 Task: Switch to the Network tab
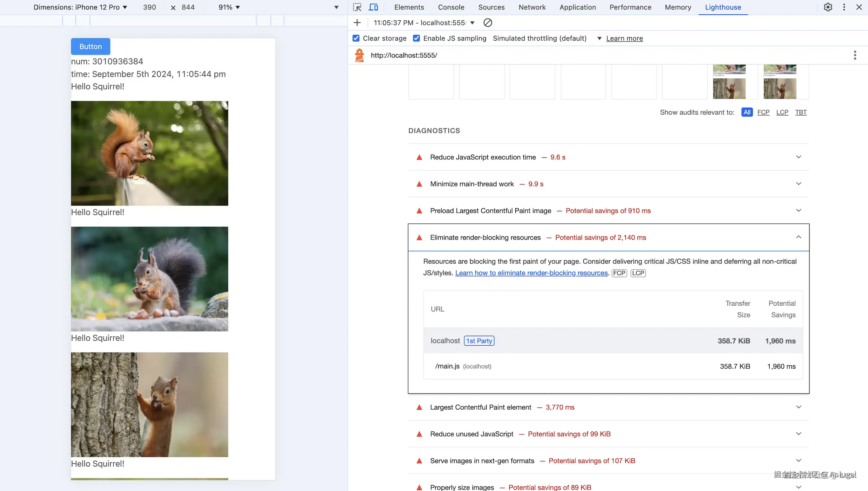[532, 7]
